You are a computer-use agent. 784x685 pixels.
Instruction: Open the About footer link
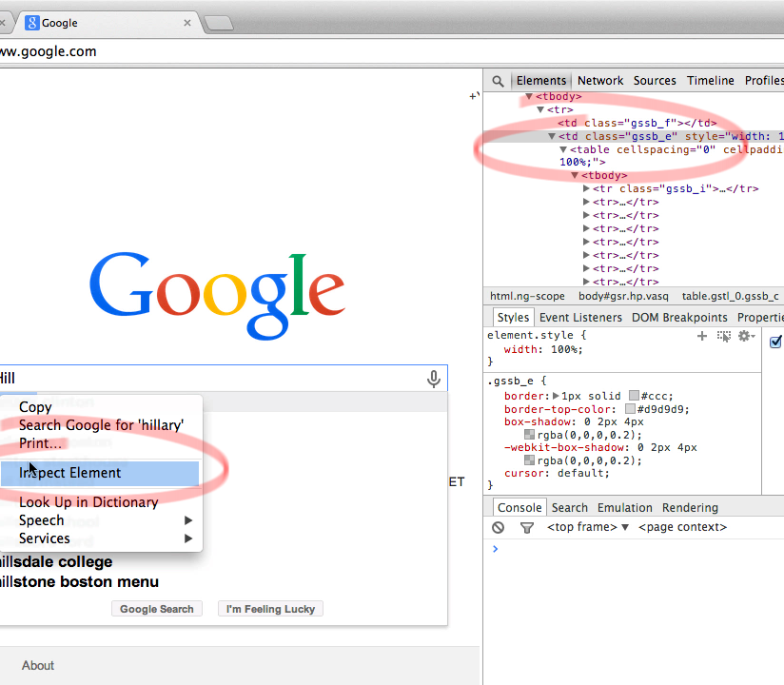pos(37,666)
